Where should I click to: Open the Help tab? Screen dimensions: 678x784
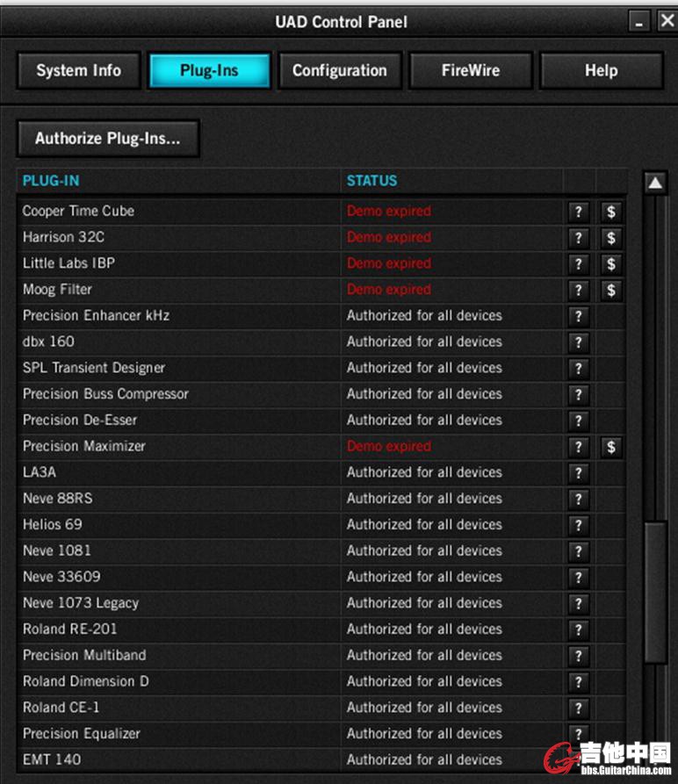(x=602, y=70)
